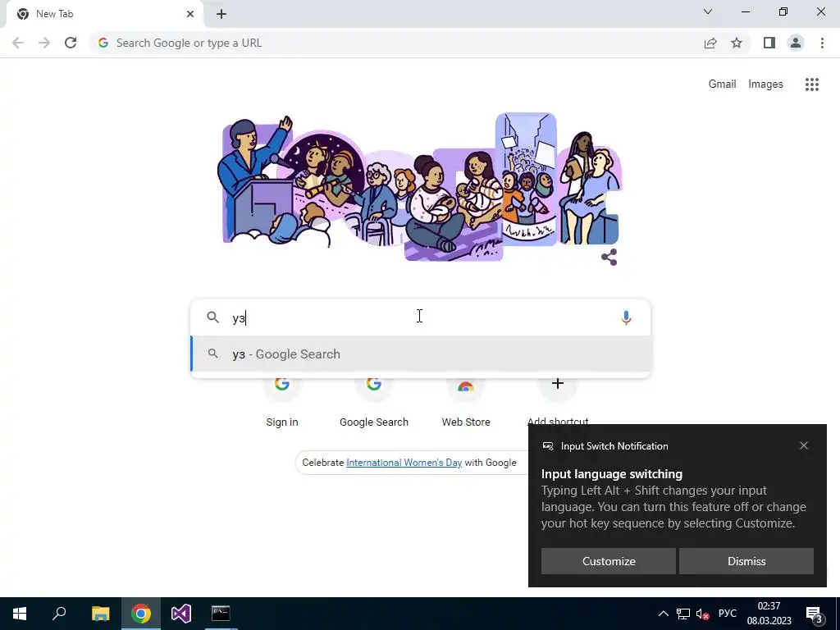Select the New Tab browser tab
The width and height of the screenshot is (840, 630).
point(104,14)
